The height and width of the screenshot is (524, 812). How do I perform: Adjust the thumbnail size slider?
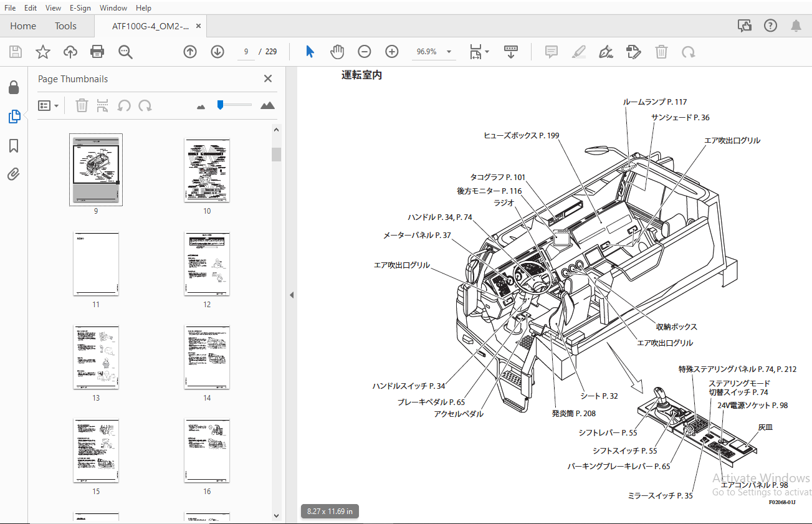click(220, 105)
